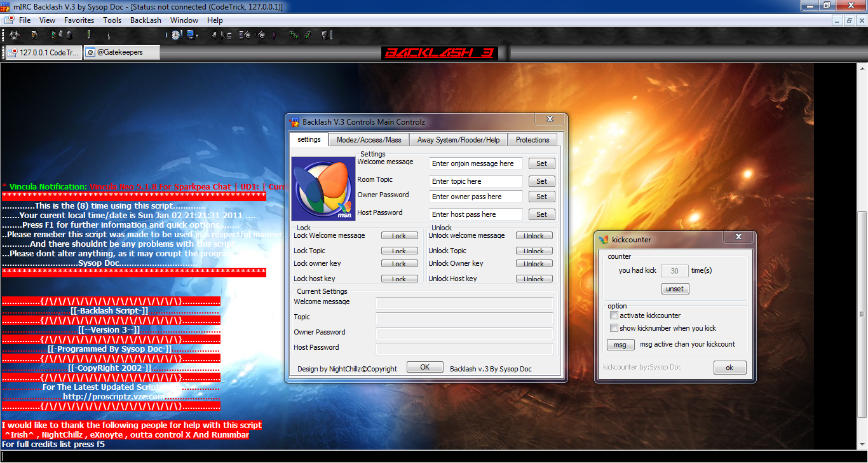The image size is (868, 463).
Task: Click the blue monitor icon in the toolbar
Action: pos(191,35)
